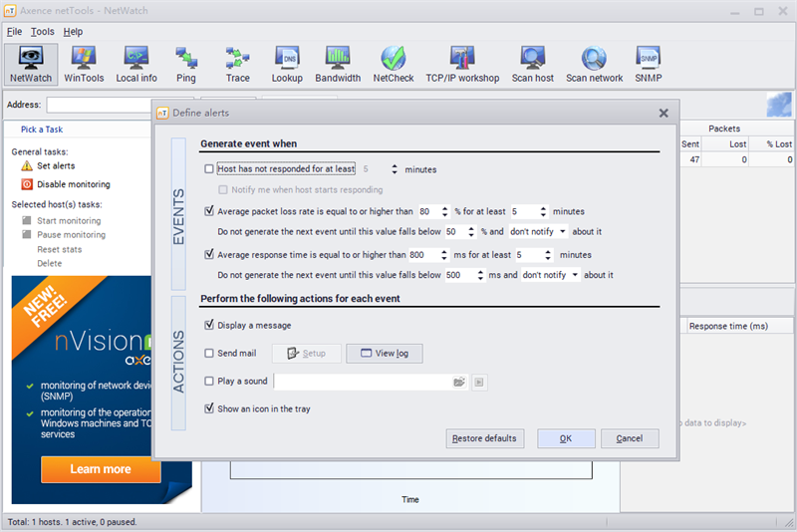Open the Tools menu
The width and height of the screenshot is (797, 532).
tap(42, 32)
